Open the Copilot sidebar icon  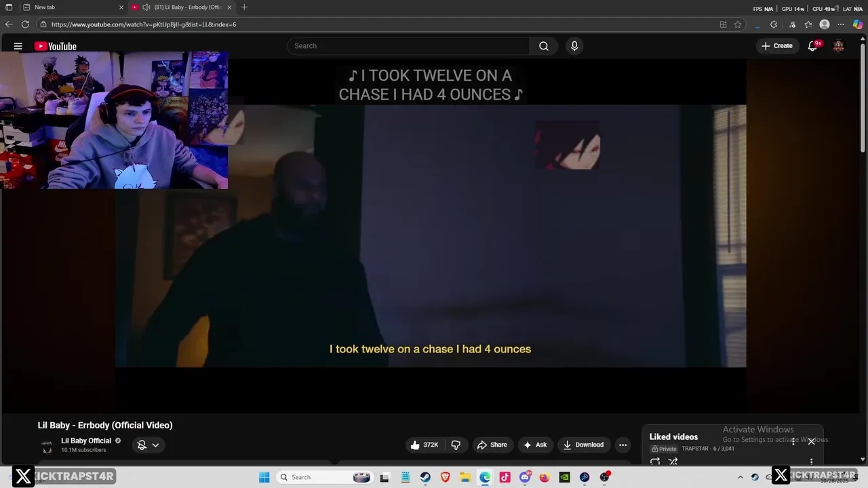[x=858, y=24]
